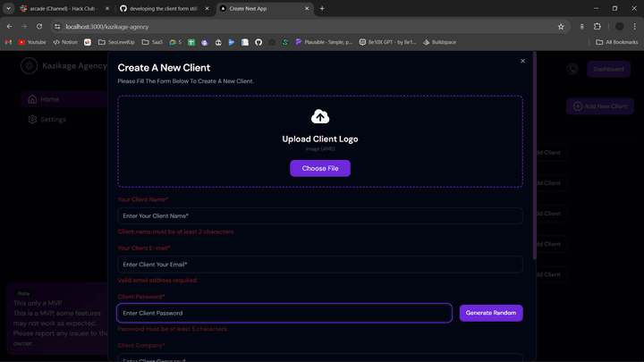Click the theme toggle icon beside Dashboard
The height and width of the screenshot is (362, 644).
pyautogui.click(x=572, y=69)
